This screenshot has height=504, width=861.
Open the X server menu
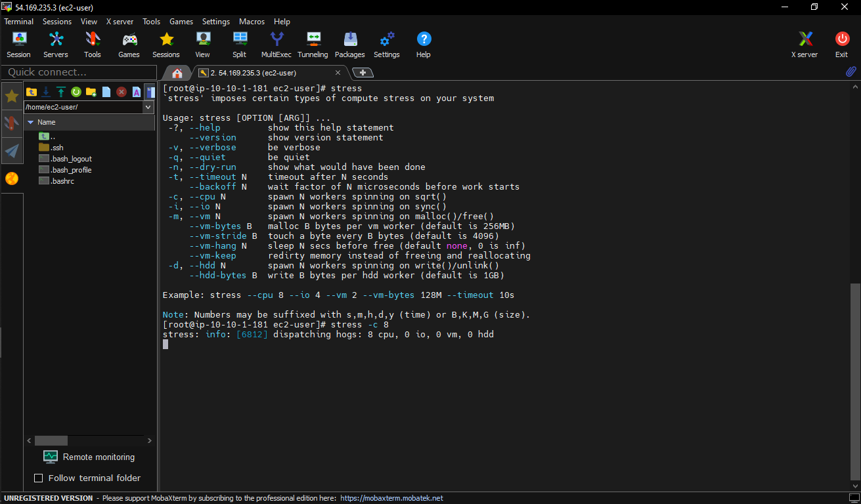(120, 22)
